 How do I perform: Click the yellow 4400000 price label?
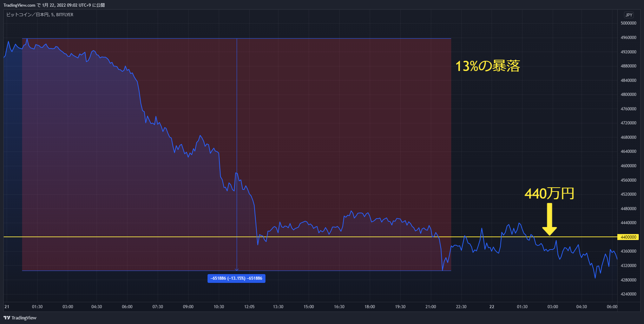[628, 237]
